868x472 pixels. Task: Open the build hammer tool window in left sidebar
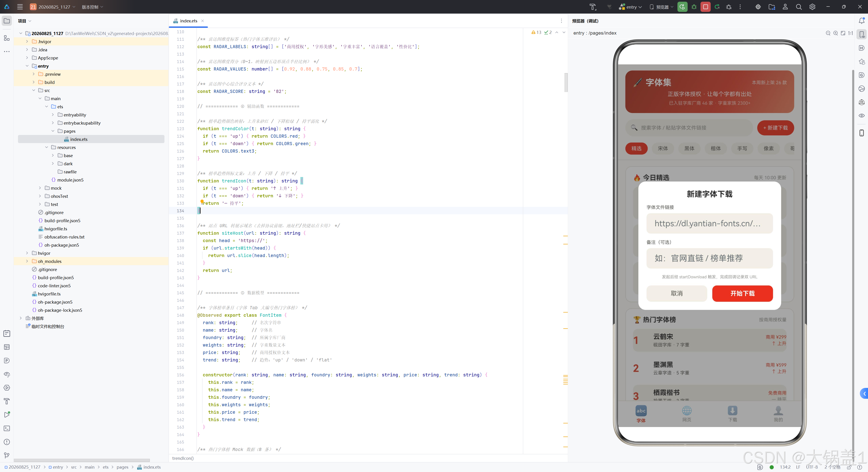click(7, 401)
